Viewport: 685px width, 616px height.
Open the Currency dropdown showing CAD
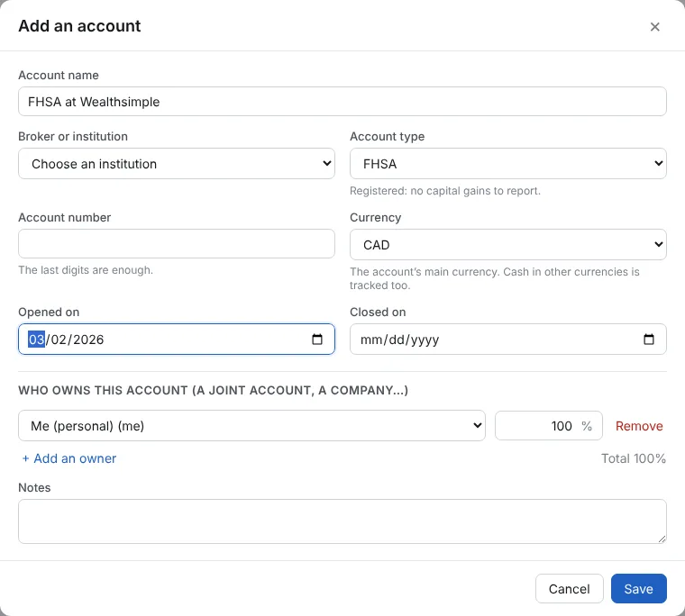pyautogui.click(x=508, y=244)
